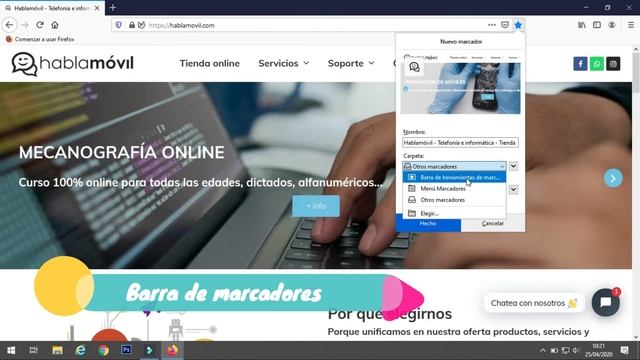Click the address bar URL
Screen dimensions: 640x360
point(182,25)
